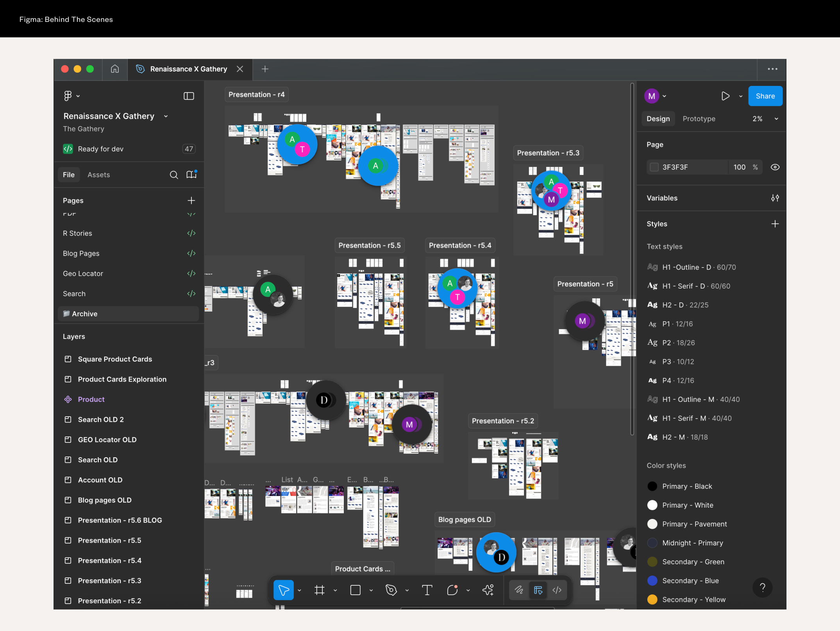
Task: Click the Actions sparkle icon in toolbar
Action: pos(488,590)
